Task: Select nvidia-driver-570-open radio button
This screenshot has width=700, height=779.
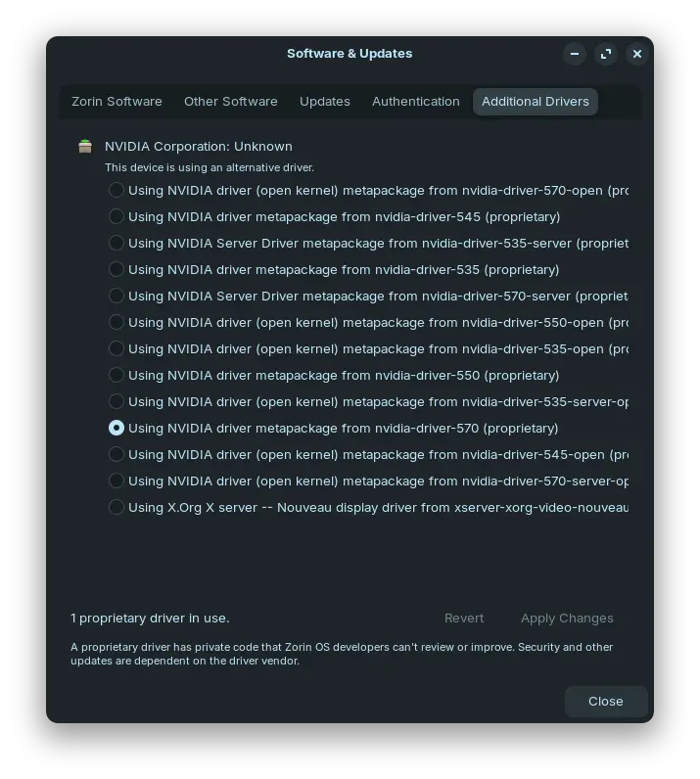Action: click(x=117, y=190)
